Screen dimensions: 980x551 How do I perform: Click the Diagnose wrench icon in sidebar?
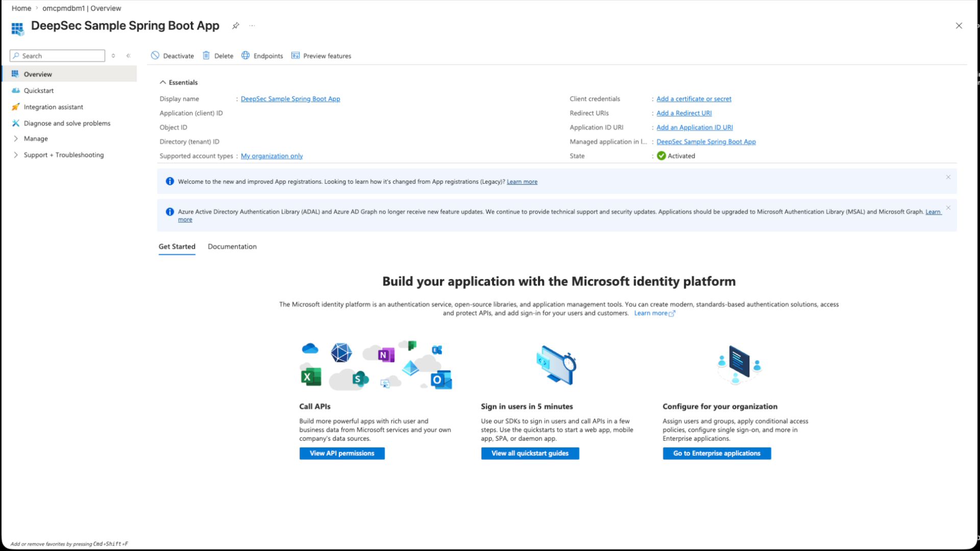15,123
